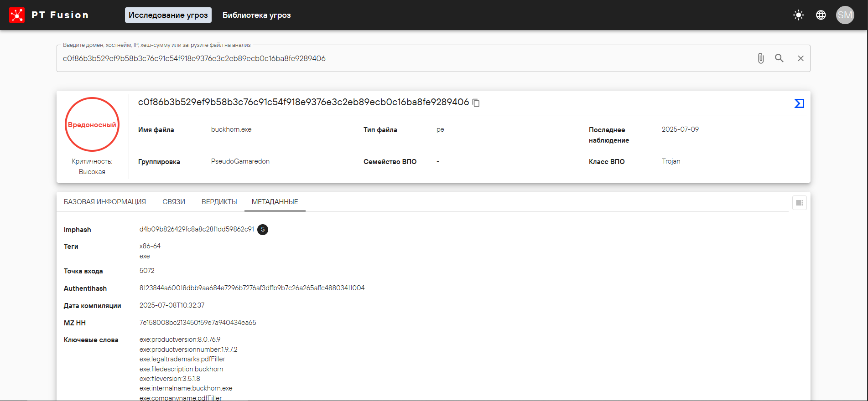Click the PseudoGamaredon group name
The height and width of the screenshot is (401, 868).
(x=240, y=161)
